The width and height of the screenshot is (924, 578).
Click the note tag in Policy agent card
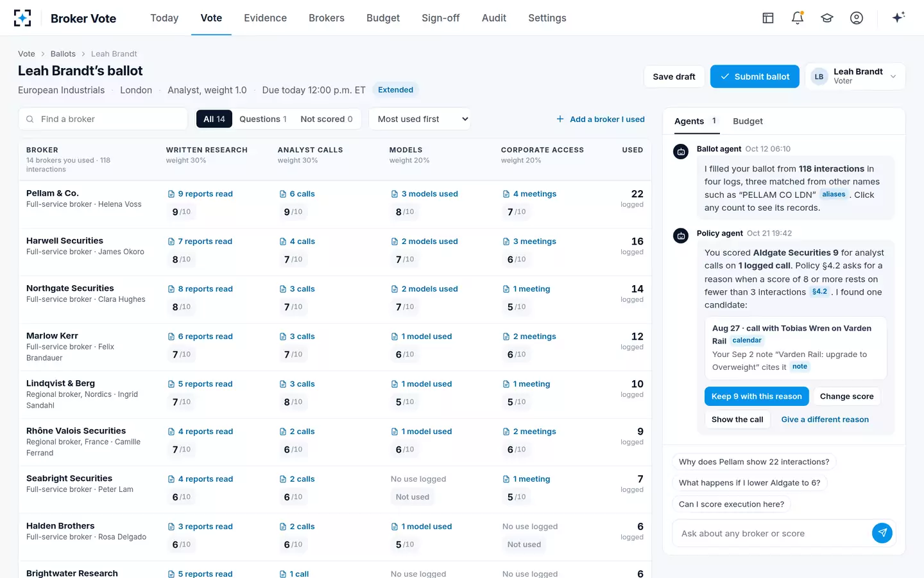tap(800, 367)
